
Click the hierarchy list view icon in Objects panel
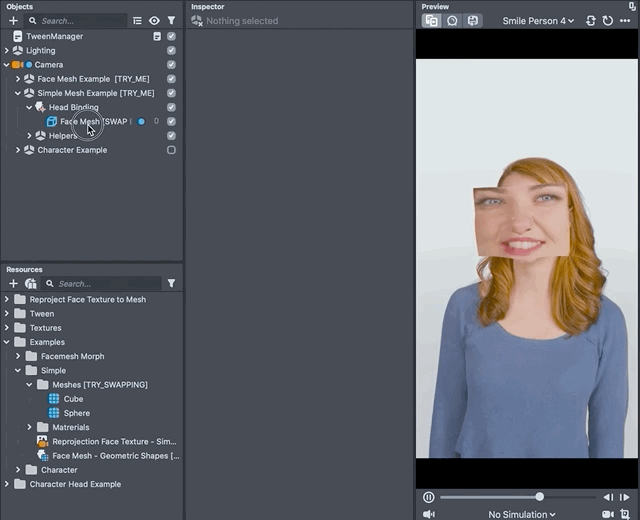(x=137, y=20)
